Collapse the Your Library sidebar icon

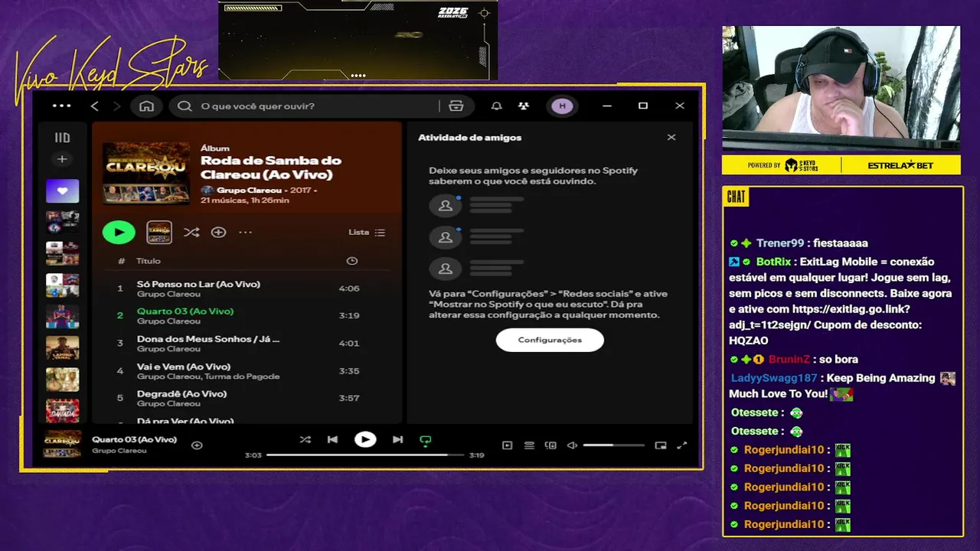click(62, 138)
